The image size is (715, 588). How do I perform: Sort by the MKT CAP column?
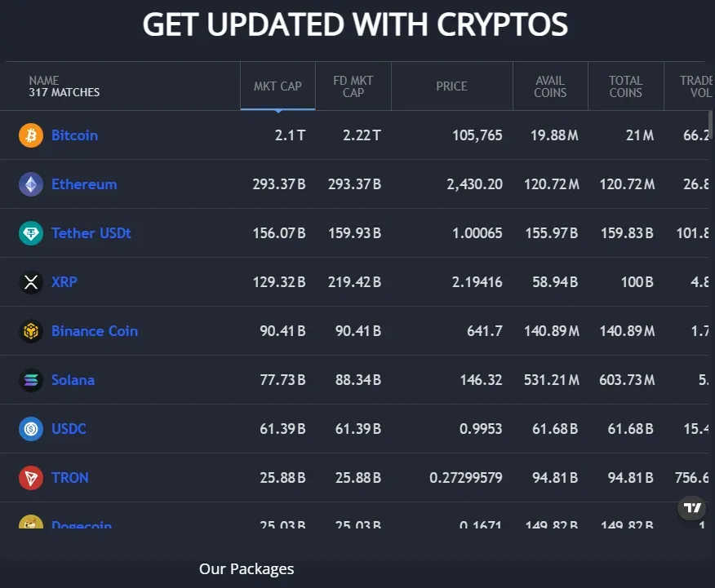point(278,86)
